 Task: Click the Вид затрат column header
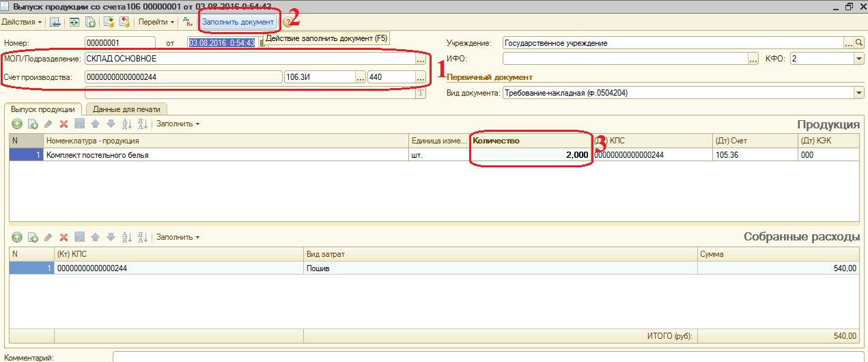coord(501,254)
